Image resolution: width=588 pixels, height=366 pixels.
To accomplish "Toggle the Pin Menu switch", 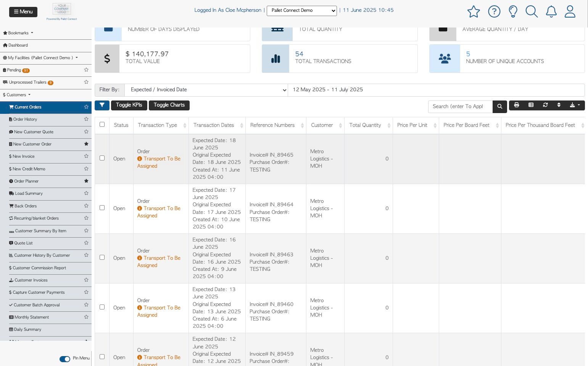I will click(65, 359).
